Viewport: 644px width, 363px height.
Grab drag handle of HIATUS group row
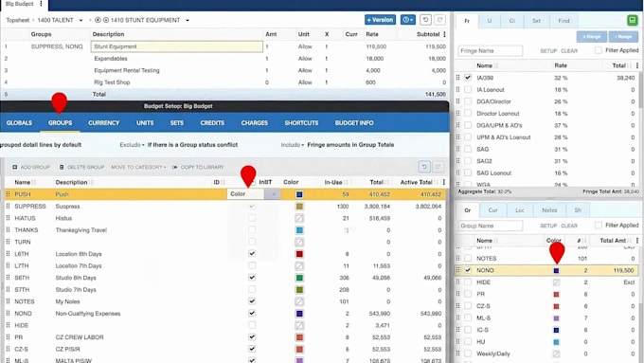pyautogui.click(x=8, y=218)
